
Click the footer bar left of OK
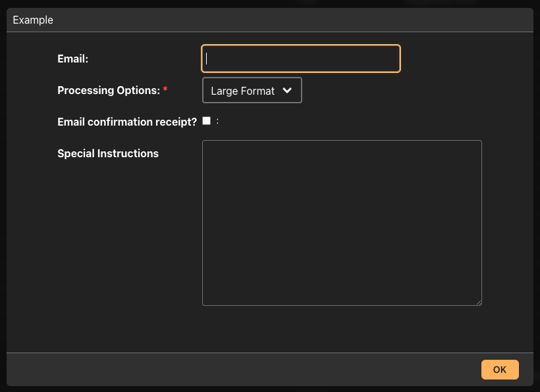(x=241, y=370)
